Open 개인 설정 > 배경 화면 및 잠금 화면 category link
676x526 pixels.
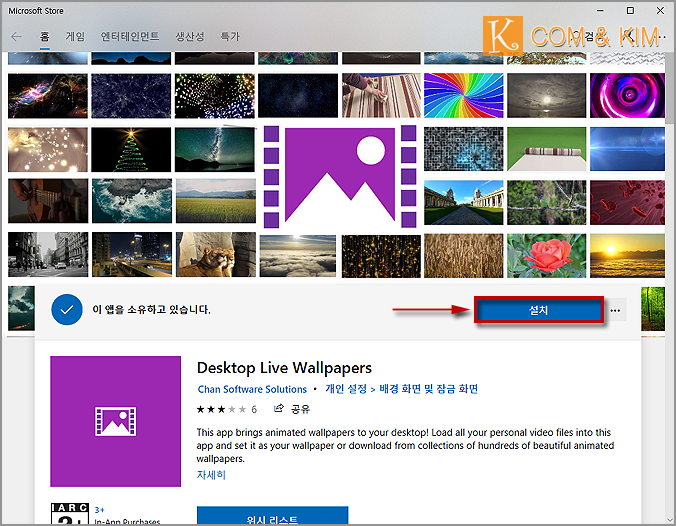(401, 389)
